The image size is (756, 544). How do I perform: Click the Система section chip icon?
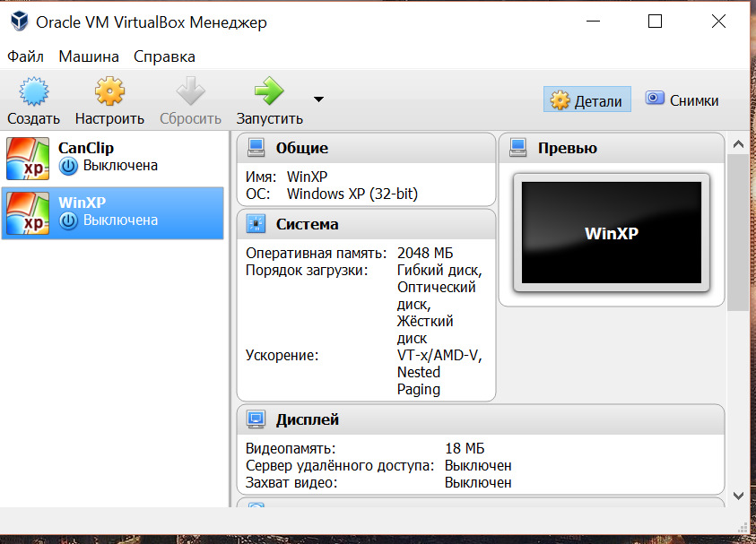tap(256, 224)
